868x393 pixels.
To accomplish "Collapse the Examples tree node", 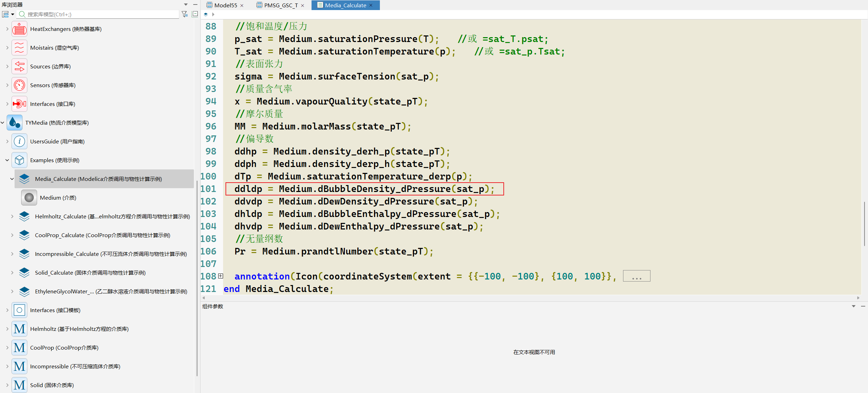I will tap(7, 160).
